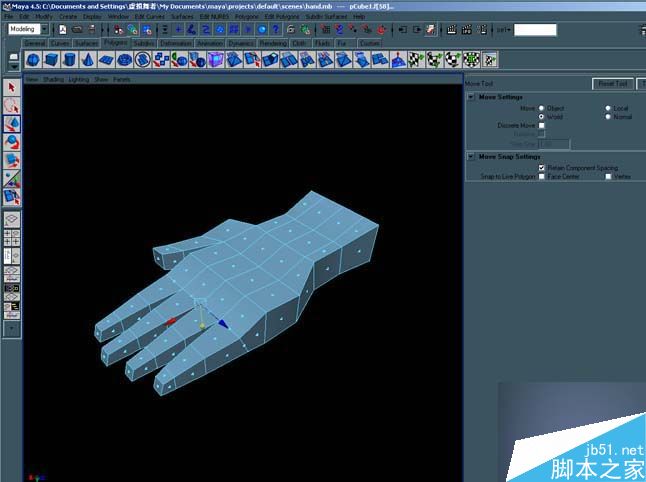646x482 pixels.
Task: Select the Object move radio option
Action: (541, 108)
